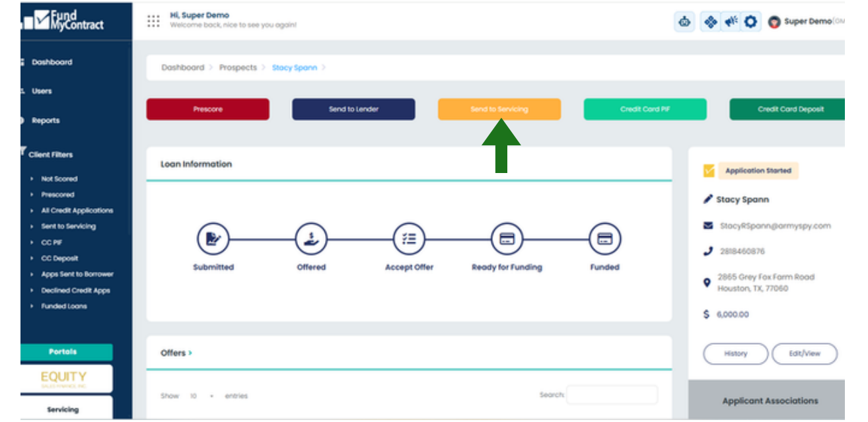Image resolution: width=868 pixels, height=422 pixels.
Task: Click the Client Filters funnel icon
Action: click(x=23, y=151)
